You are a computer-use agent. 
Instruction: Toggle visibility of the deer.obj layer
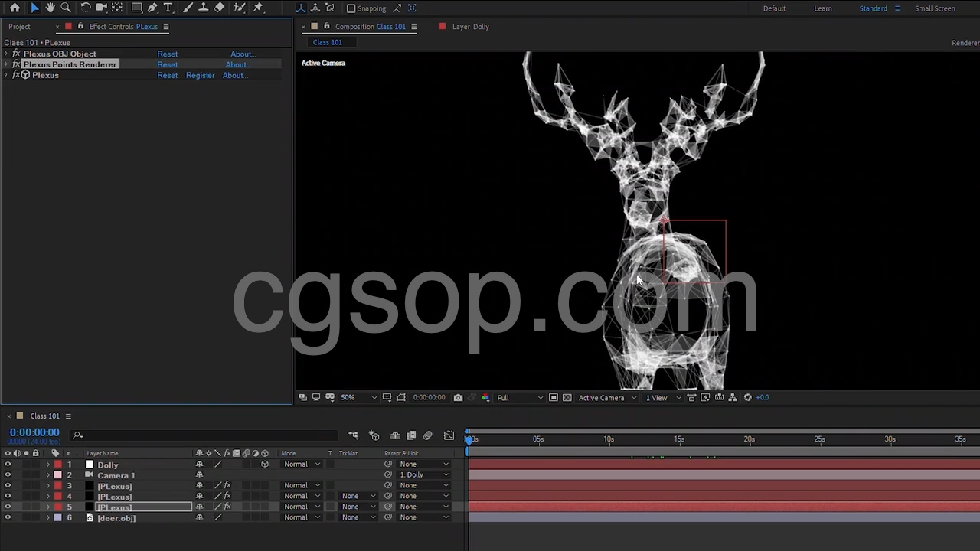pyautogui.click(x=8, y=518)
